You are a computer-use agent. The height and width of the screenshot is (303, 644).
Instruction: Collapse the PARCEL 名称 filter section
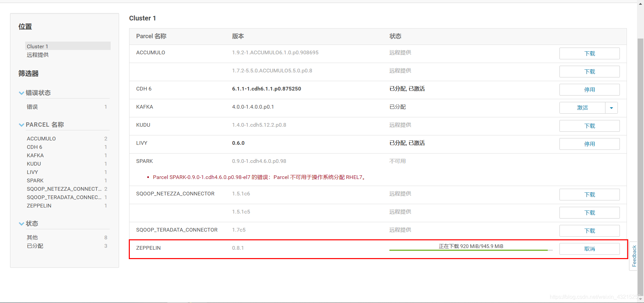[21, 125]
